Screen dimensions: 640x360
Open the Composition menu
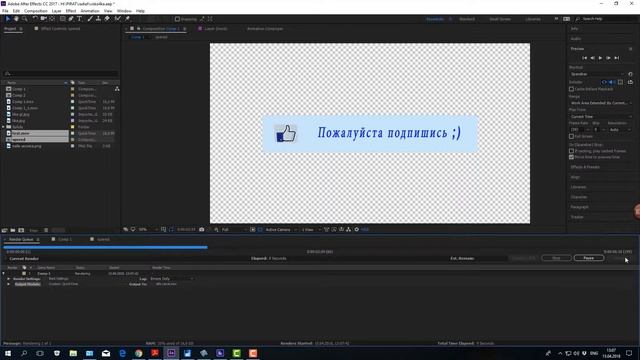[36, 11]
